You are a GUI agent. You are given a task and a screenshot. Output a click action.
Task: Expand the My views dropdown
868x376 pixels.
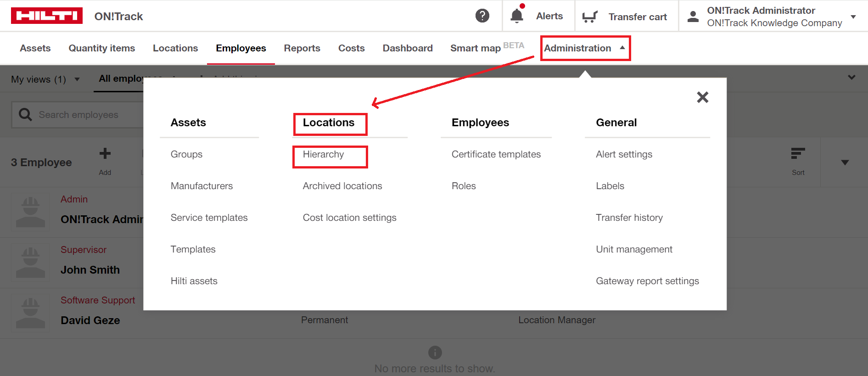pos(77,79)
